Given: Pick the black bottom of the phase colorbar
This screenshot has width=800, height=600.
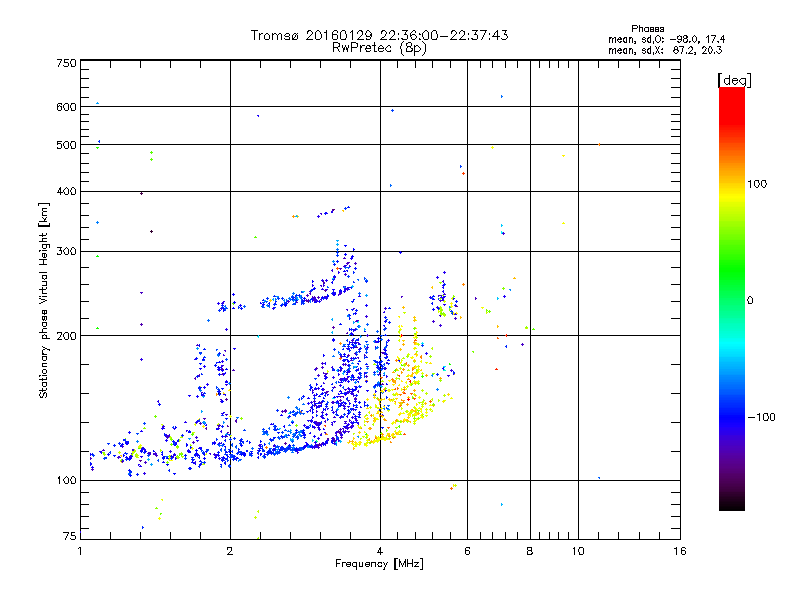Looking at the screenshot, I should (732, 503).
